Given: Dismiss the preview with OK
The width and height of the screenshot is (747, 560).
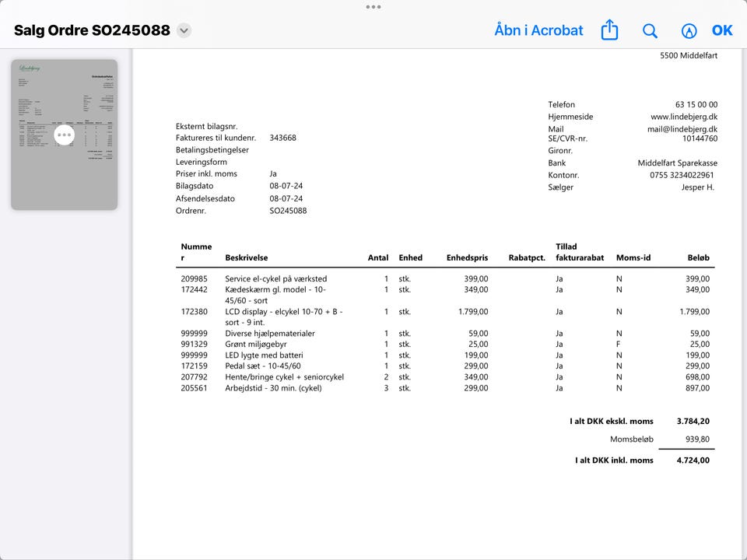Looking at the screenshot, I should (722, 30).
